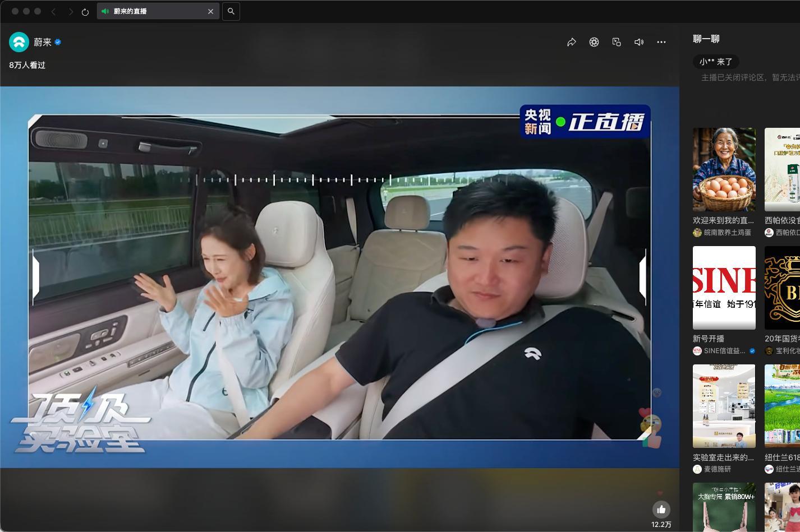Select the 蔚来的直播 browser tab
800x532 pixels.
click(158, 11)
